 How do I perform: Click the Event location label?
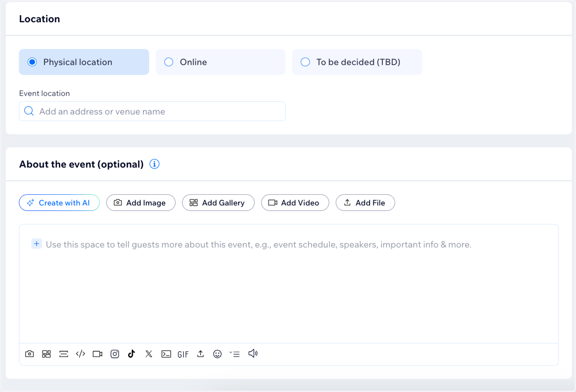point(45,93)
